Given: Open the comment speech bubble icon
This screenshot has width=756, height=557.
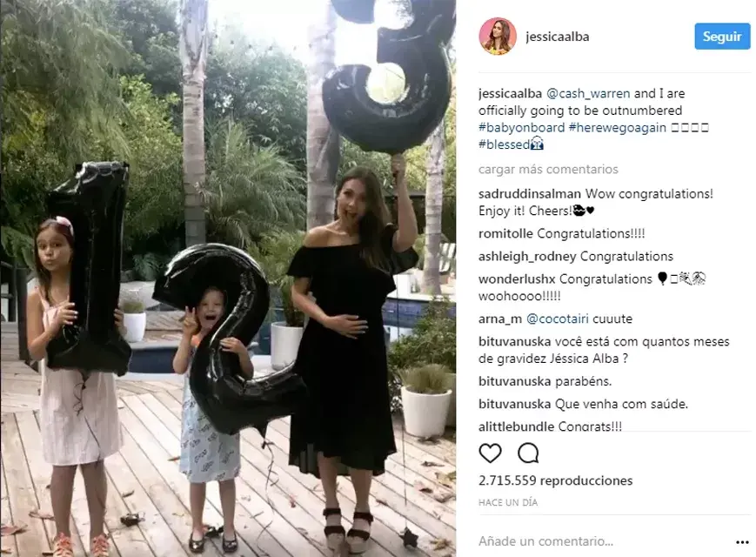Looking at the screenshot, I should (528, 453).
